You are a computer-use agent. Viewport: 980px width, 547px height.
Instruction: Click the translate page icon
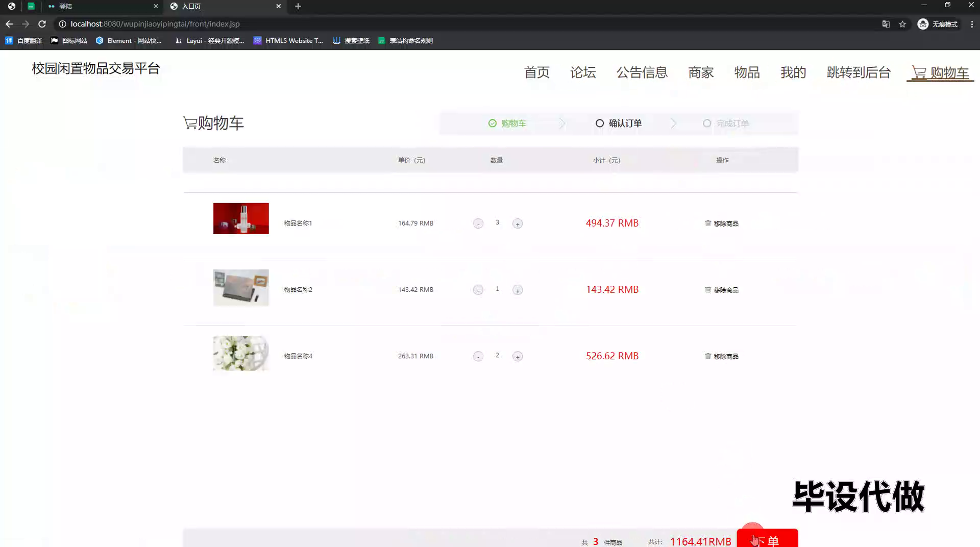(x=886, y=24)
